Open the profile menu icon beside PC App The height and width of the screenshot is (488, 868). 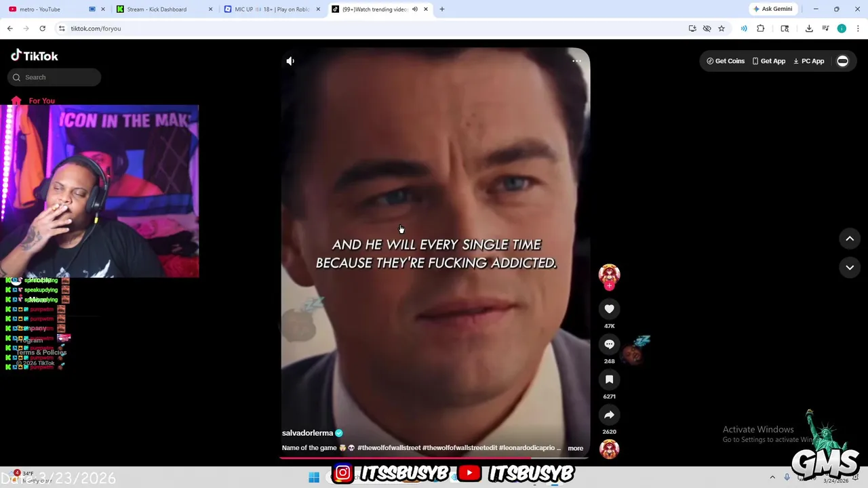tap(842, 61)
